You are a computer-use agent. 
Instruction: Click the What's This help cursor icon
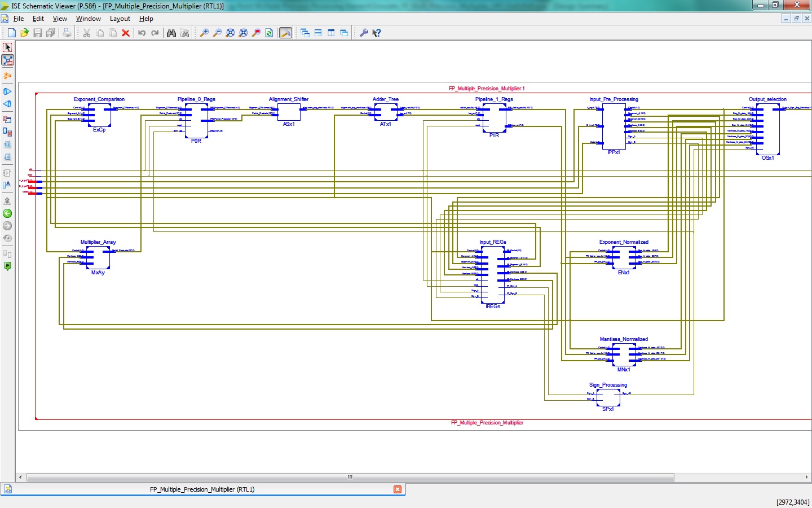tap(377, 33)
